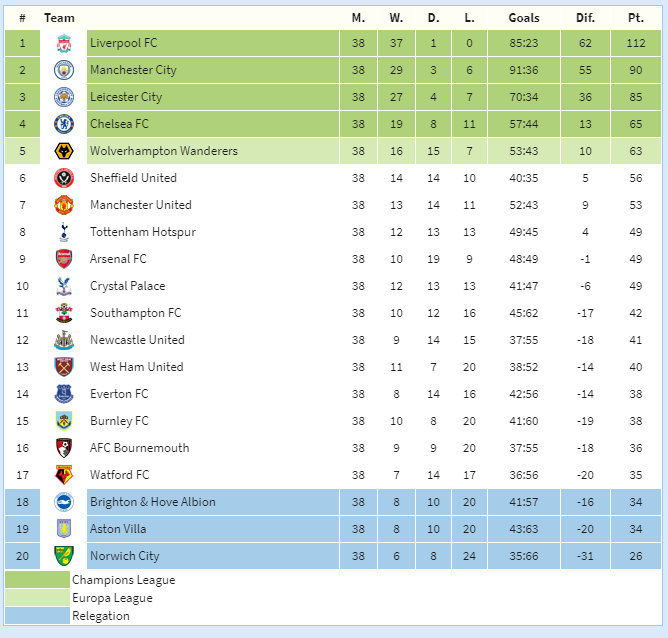This screenshot has height=638, width=668.
Task: Click the Tottenham Hotspur cockerel crest
Action: (64, 232)
